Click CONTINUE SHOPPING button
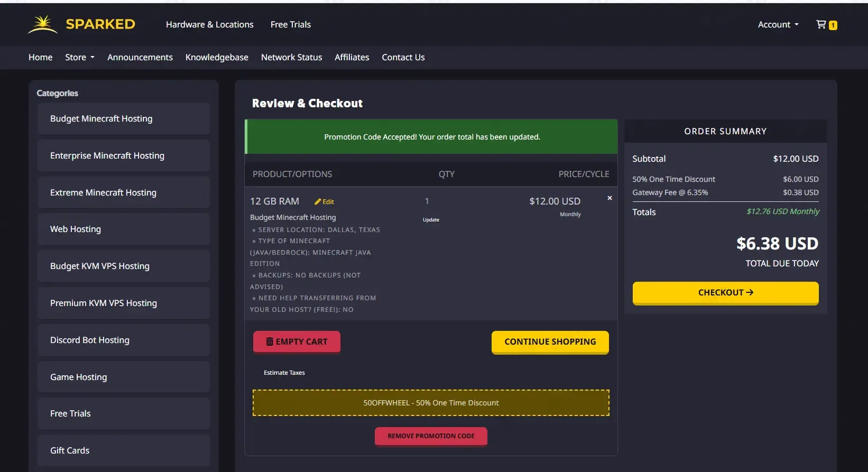The width and height of the screenshot is (868, 472). [x=550, y=342]
